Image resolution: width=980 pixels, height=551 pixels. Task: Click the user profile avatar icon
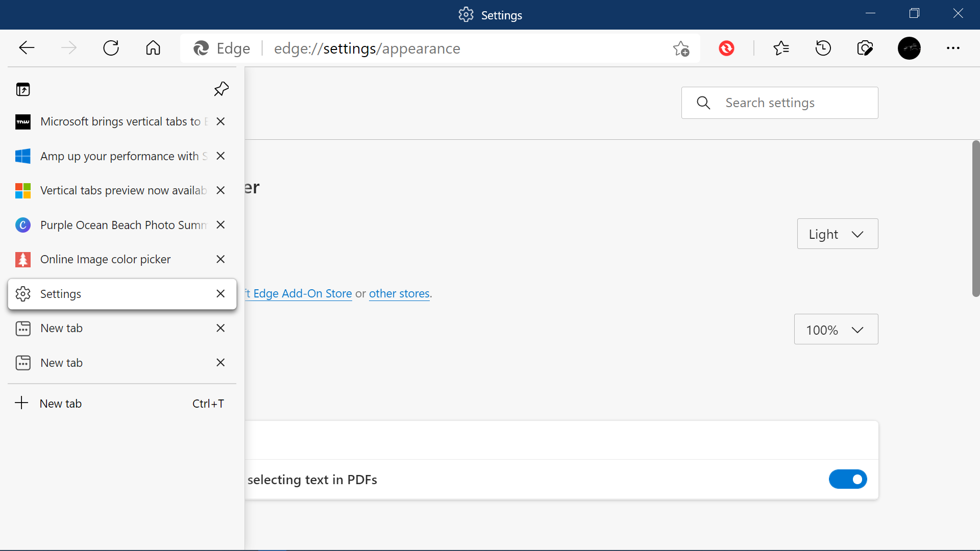click(910, 48)
